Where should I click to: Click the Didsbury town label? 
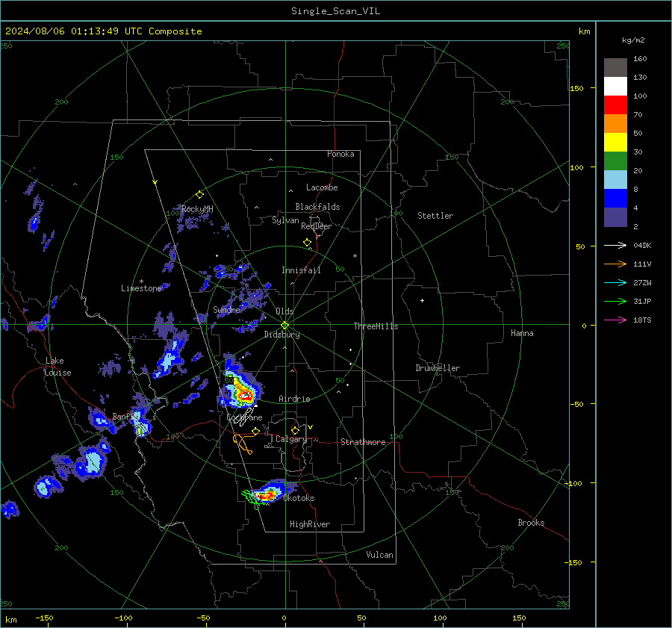click(x=281, y=335)
